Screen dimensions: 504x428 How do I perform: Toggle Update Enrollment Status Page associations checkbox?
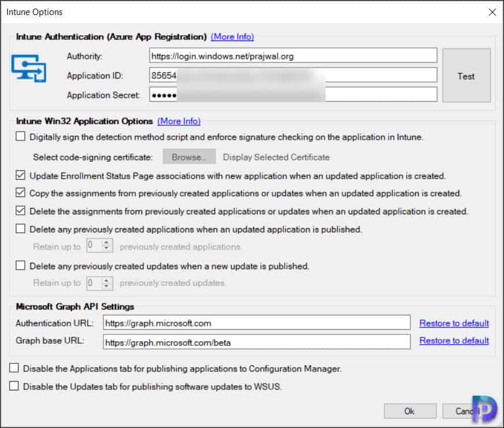(x=21, y=175)
